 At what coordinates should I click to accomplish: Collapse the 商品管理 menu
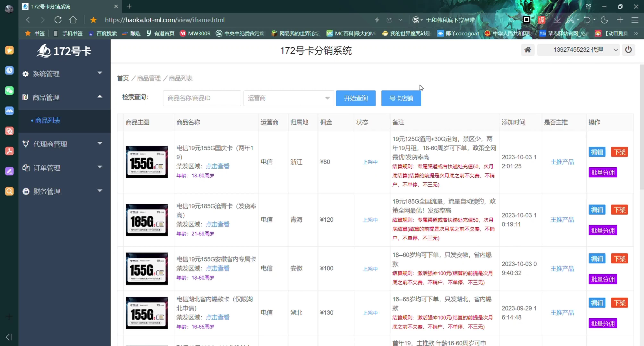[x=64, y=97]
